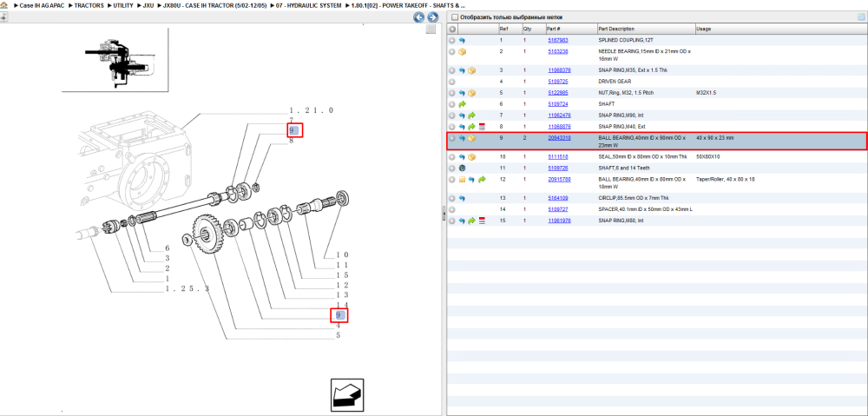
Task: Open part number 20943310 link
Action: (x=559, y=138)
